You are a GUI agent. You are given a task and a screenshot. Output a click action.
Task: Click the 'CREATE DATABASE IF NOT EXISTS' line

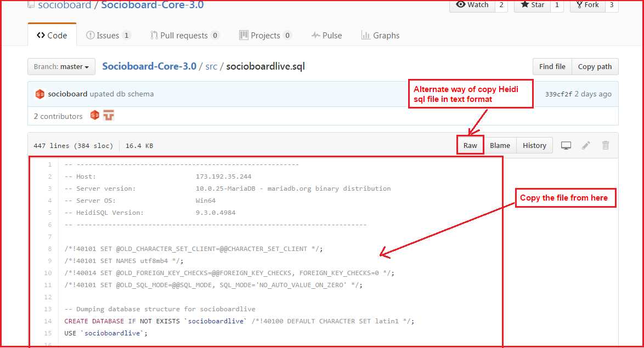click(239, 321)
